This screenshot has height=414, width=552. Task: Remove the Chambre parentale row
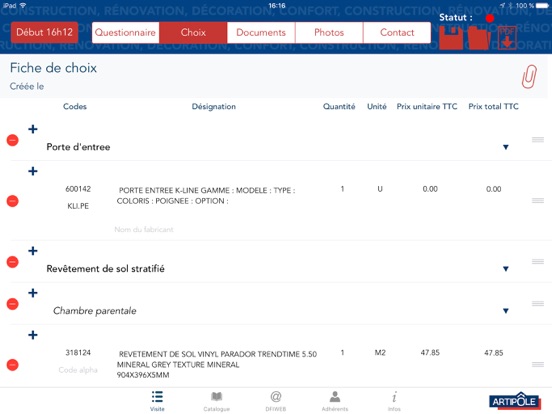(x=13, y=304)
